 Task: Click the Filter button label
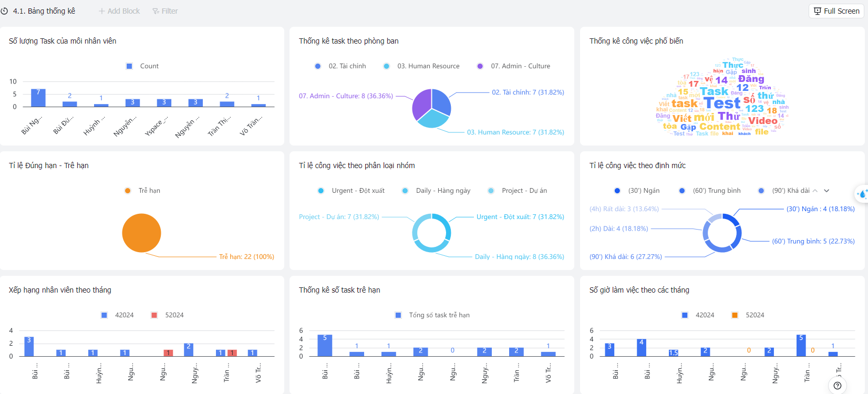(x=170, y=11)
